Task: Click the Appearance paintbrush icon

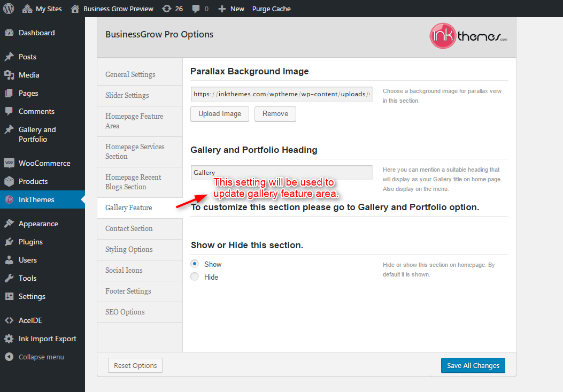Action: 9,224
